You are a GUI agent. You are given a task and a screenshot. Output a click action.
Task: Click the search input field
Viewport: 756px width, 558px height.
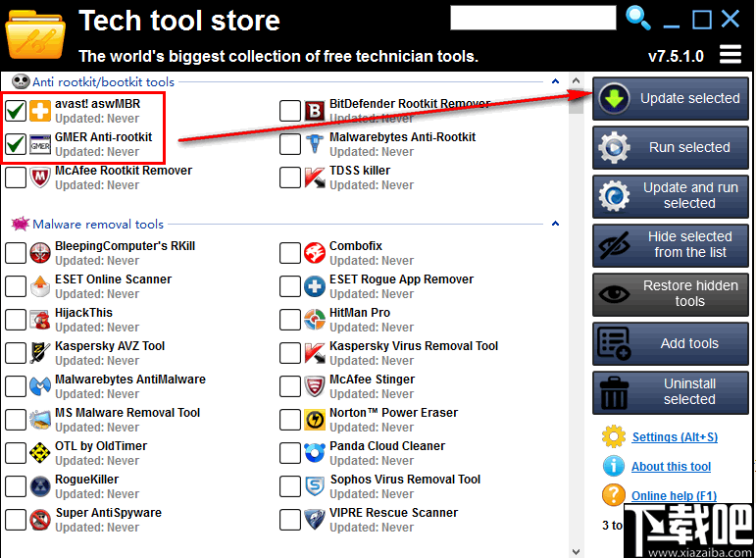click(x=533, y=18)
